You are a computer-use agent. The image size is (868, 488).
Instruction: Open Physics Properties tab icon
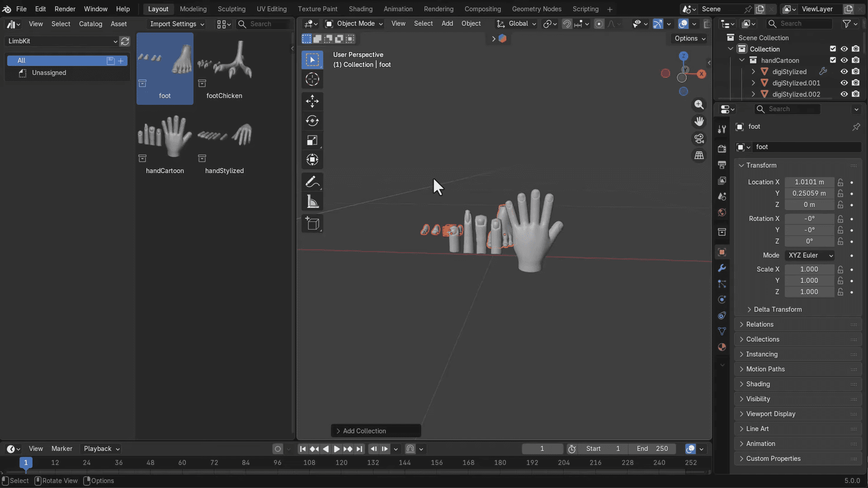[x=722, y=299]
